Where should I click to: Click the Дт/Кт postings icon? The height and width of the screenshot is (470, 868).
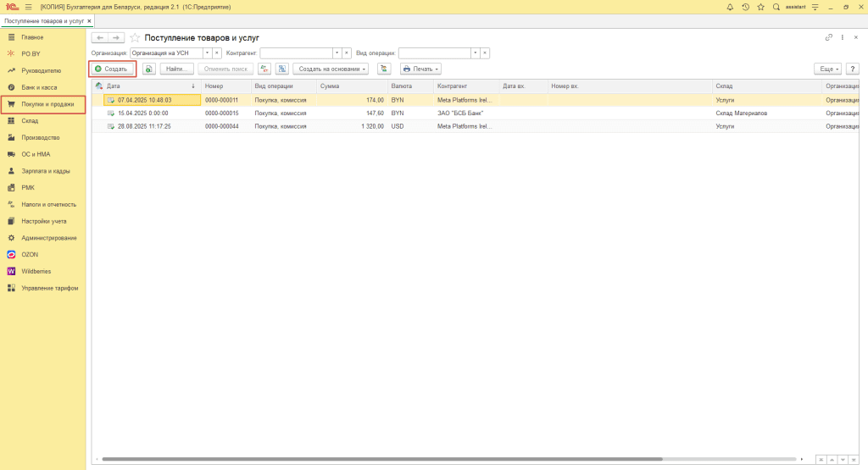point(264,69)
